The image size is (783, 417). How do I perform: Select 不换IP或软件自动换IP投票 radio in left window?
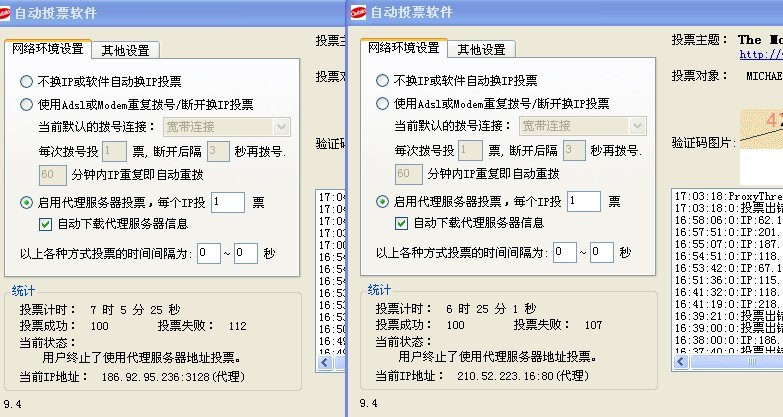click(x=27, y=81)
